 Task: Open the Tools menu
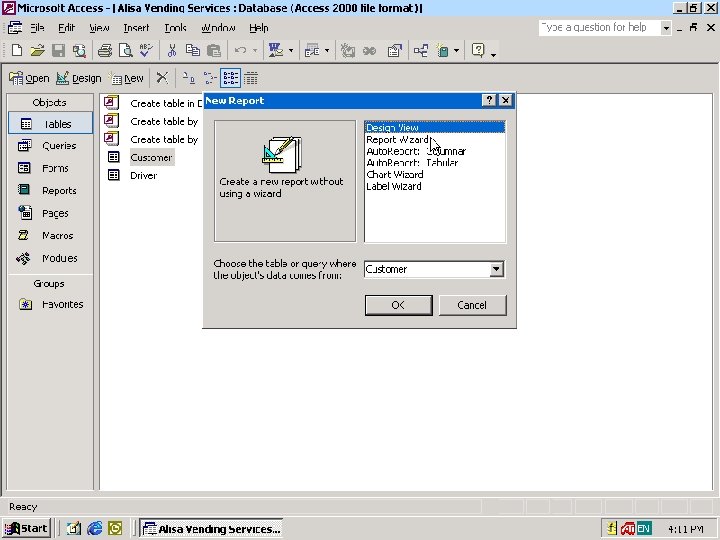pyautogui.click(x=175, y=28)
